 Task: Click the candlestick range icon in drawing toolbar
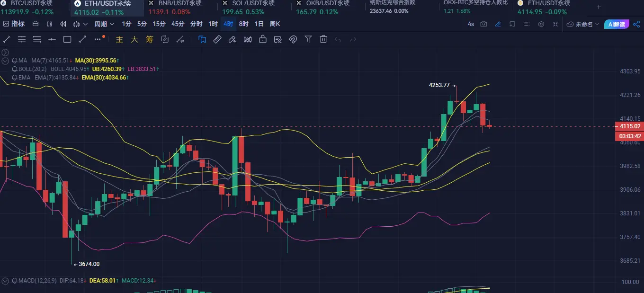(247, 39)
